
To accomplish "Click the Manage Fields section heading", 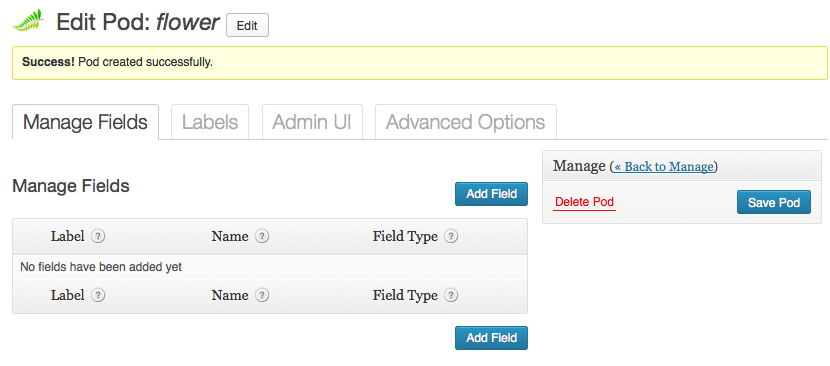I will pyautogui.click(x=71, y=186).
